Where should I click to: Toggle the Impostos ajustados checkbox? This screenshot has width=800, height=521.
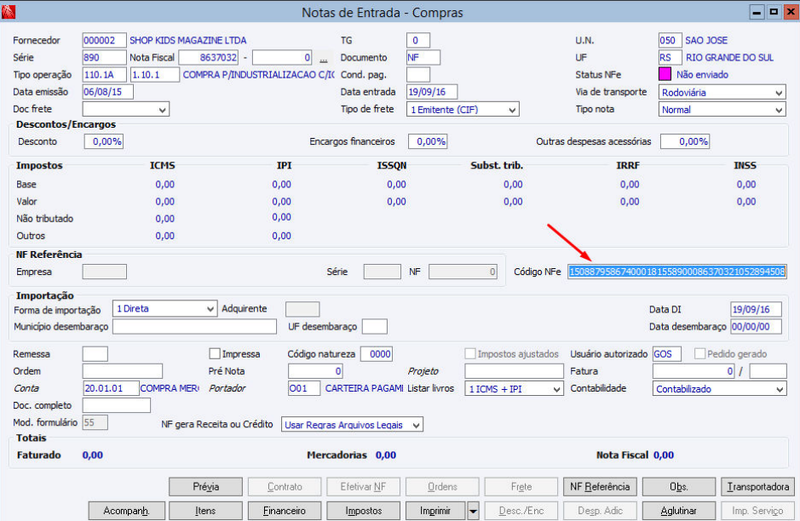pyautogui.click(x=470, y=354)
